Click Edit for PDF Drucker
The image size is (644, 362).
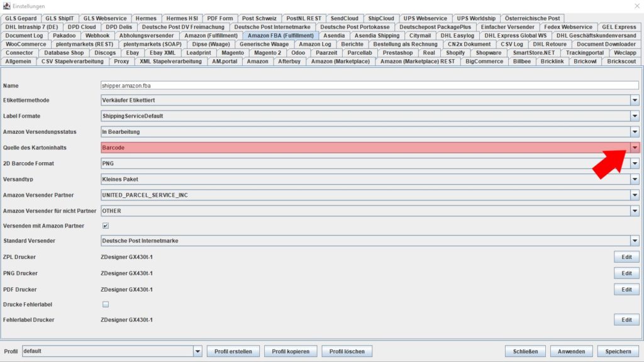(x=626, y=290)
